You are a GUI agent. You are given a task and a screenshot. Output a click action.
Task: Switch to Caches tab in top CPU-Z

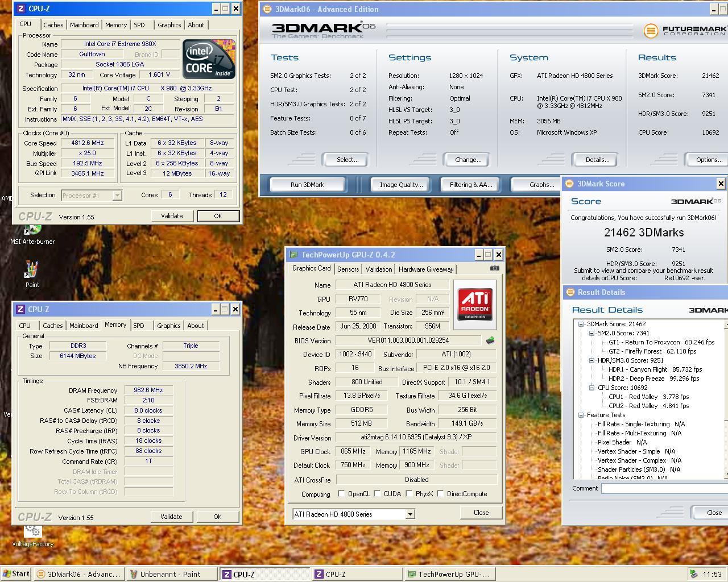(x=53, y=25)
